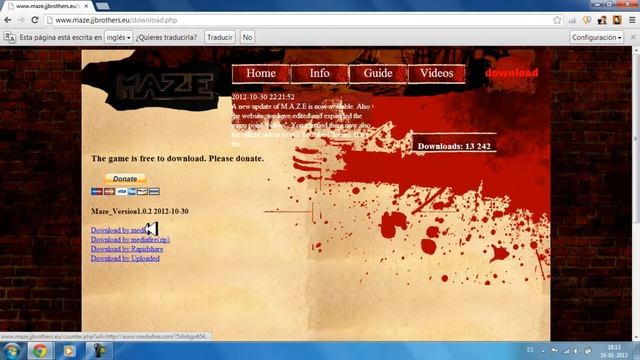This screenshot has width=640, height=360.
Task: Click the shield extension icon in toolbar
Action: click(x=587, y=20)
